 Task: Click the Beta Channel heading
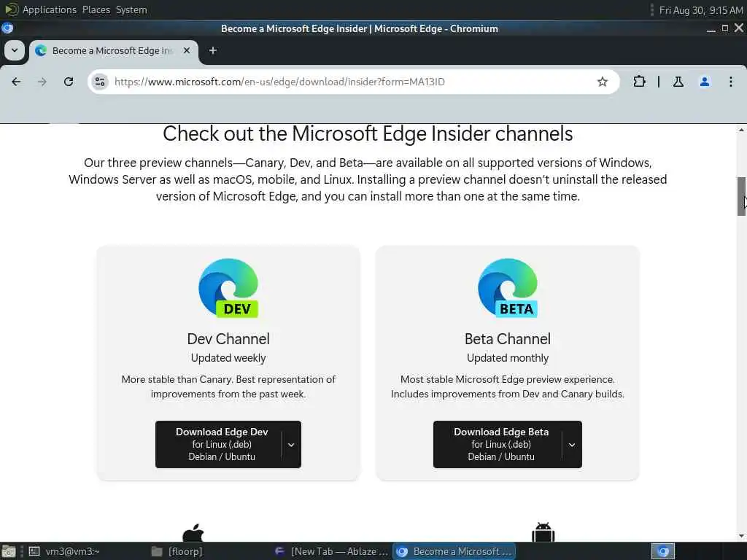[508, 338]
